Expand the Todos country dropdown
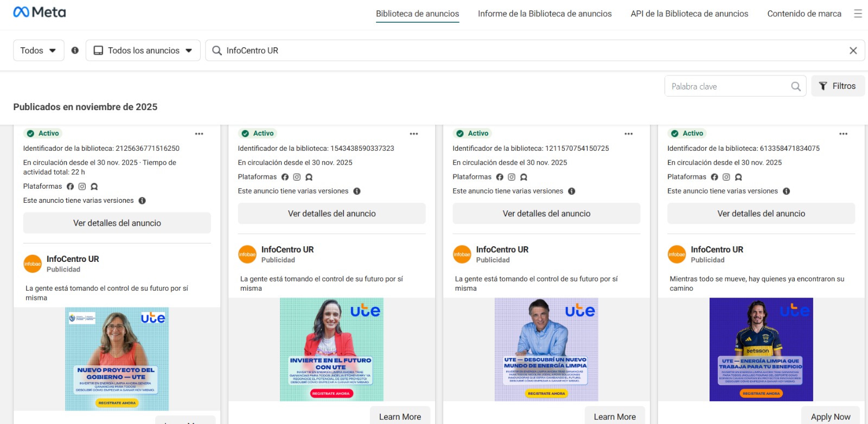868x424 pixels. [x=39, y=50]
